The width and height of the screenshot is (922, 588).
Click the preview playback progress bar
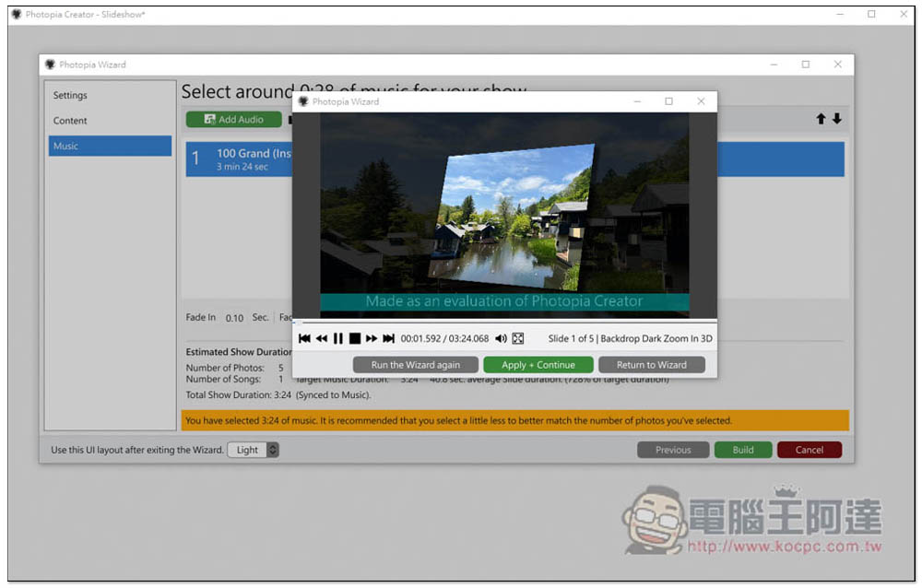tap(503, 323)
